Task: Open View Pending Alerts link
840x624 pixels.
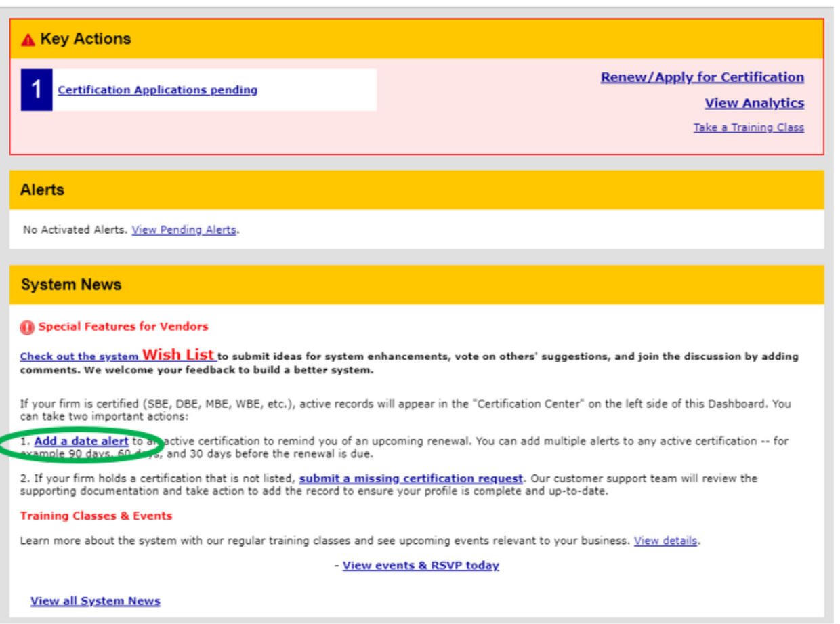Action: (184, 230)
